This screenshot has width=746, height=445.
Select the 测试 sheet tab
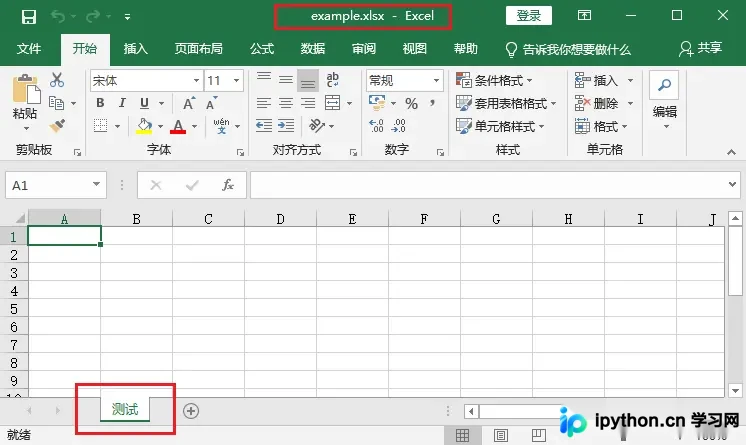pos(125,409)
